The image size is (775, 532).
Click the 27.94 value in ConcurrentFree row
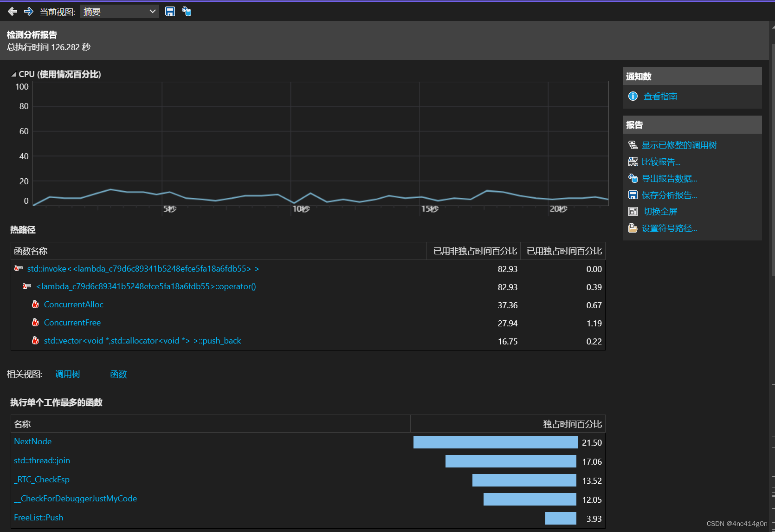click(508, 324)
